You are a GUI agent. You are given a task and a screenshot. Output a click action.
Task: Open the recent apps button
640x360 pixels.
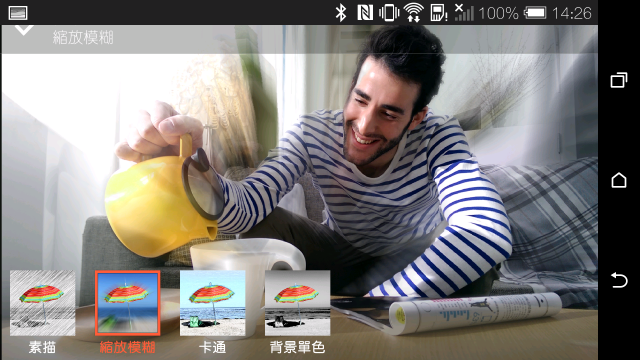[619, 80]
